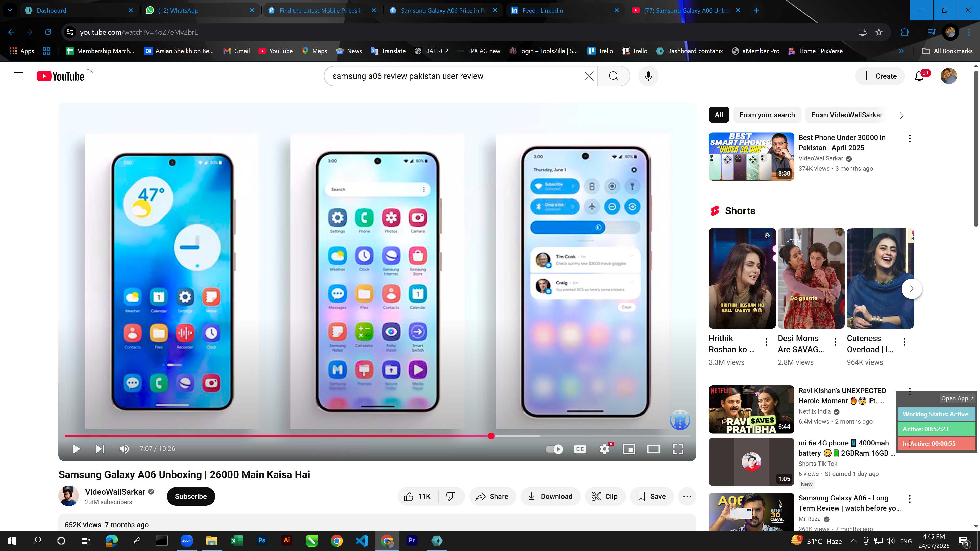Open YouTube notifications bell
980x551 pixels.
click(x=920, y=76)
